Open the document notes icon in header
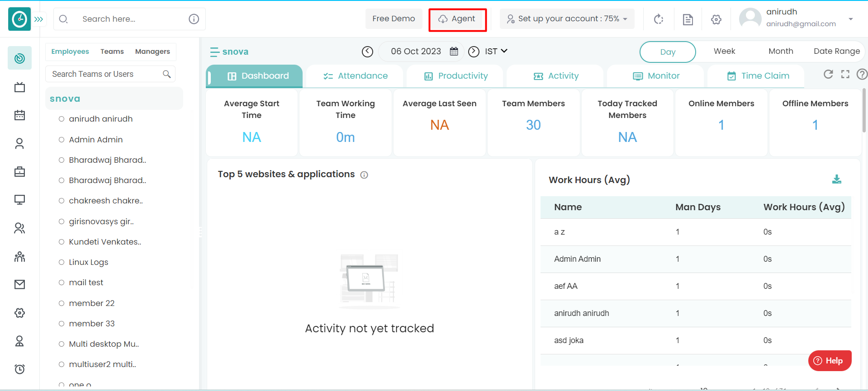Image resolution: width=868 pixels, height=391 pixels. coord(688,19)
